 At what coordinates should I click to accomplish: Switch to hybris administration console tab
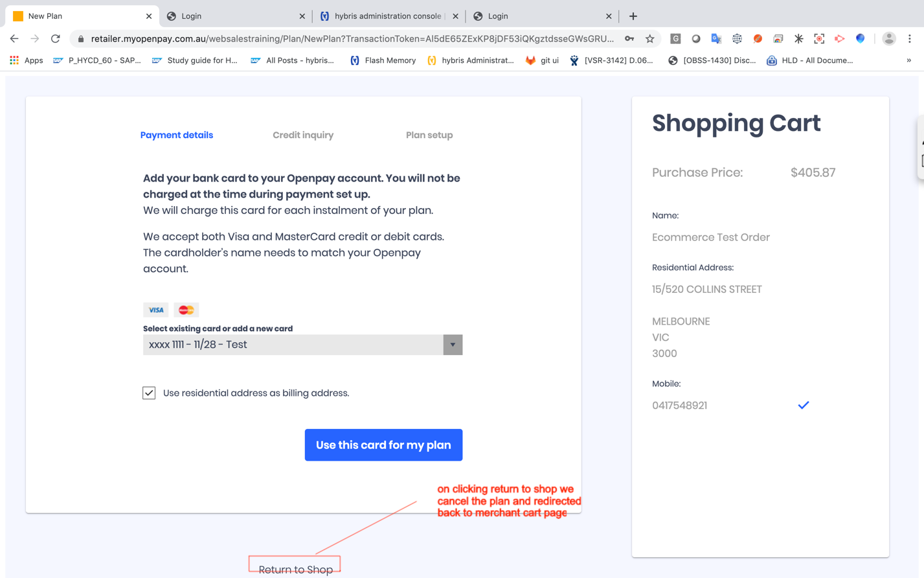tap(387, 16)
